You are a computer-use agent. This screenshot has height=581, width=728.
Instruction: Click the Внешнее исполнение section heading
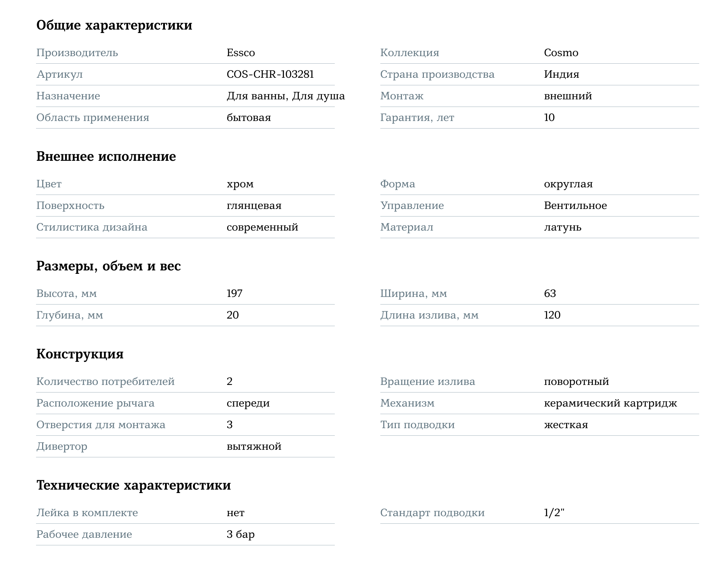pyautogui.click(x=106, y=157)
